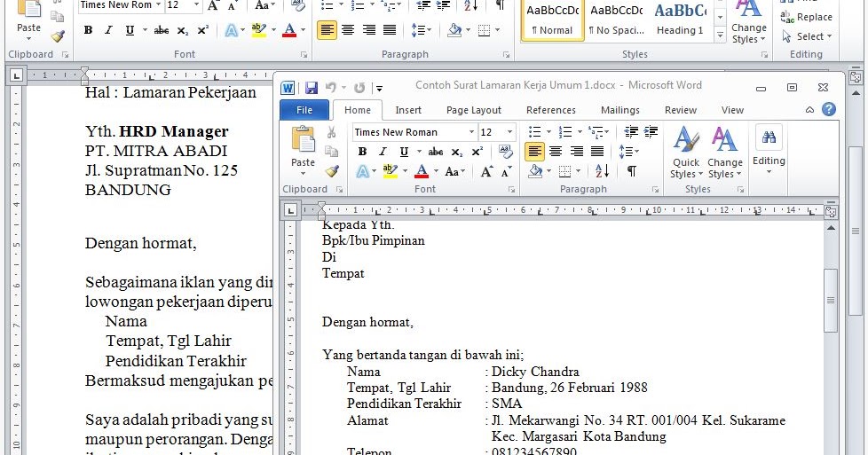Switch to the Review tab

tap(681, 110)
